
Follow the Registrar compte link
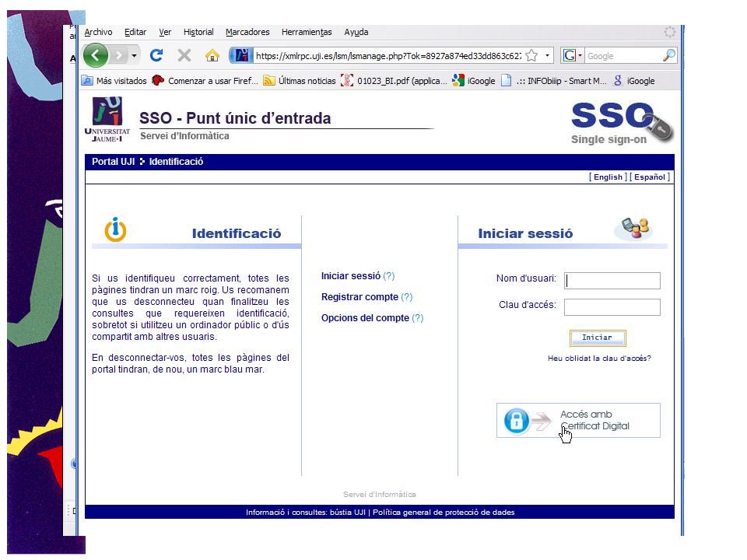[359, 296]
